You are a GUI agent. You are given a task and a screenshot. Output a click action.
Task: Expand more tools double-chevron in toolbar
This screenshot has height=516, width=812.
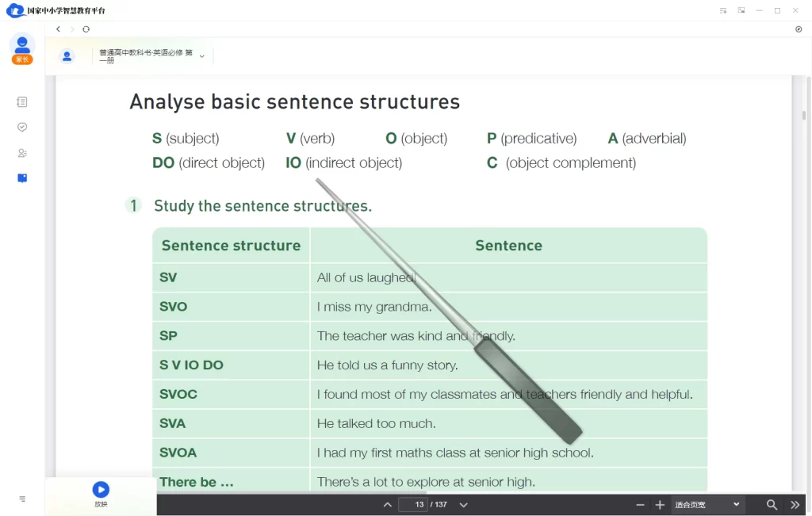[x=795, y=505]
